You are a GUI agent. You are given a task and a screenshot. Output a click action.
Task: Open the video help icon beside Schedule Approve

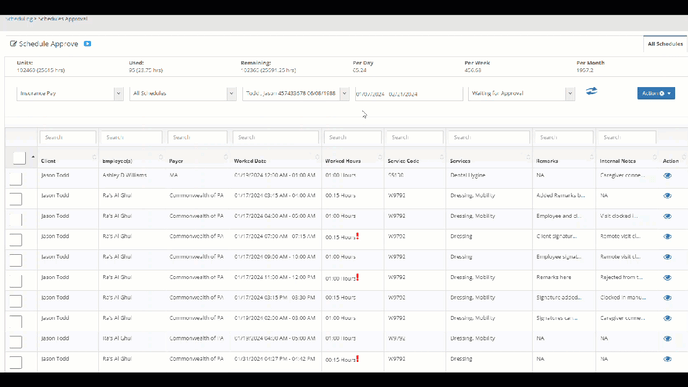point(87,44)
